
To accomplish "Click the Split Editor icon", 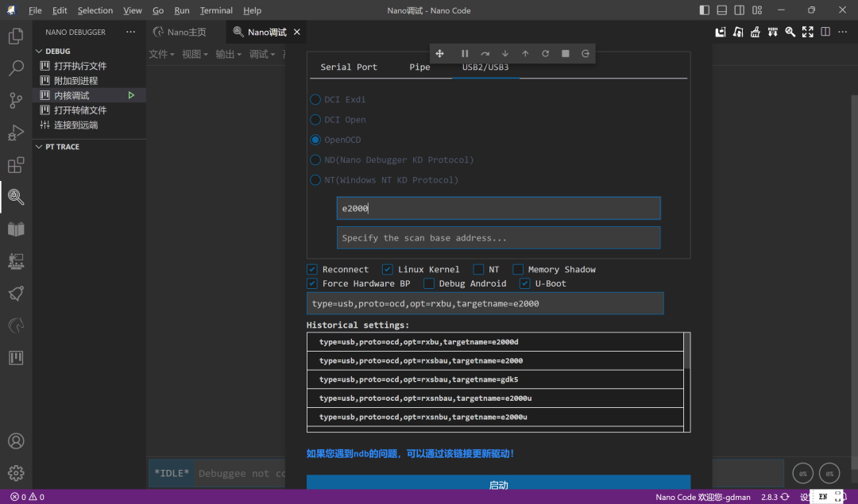I will 825,33.
